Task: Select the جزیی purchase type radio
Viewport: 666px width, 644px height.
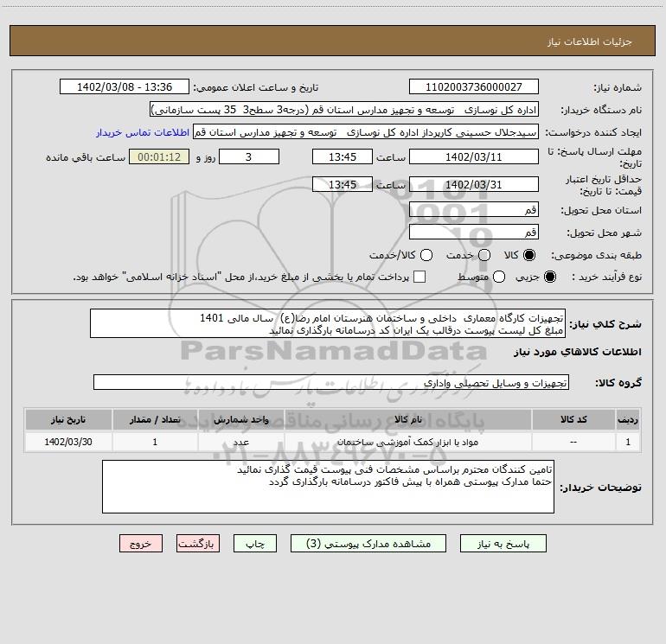Action: click(x=549, y=277)
